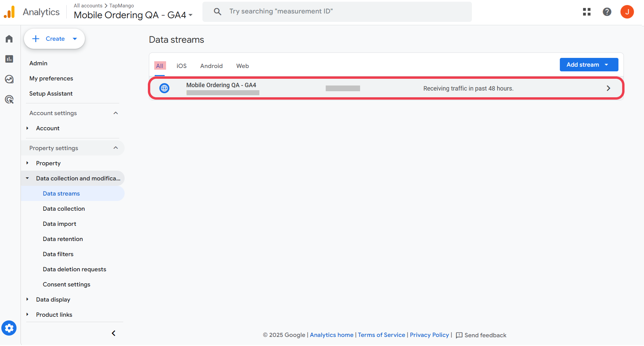Click All accounts breadcrumb
Image resolution: width=644 pixels, height=346 pixels.
click(88, 6)
